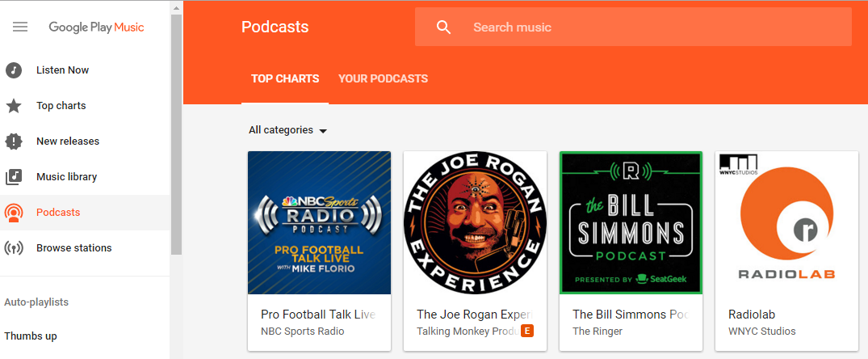Open The Bill Simmons Podcast cover art
The image size is (868, 359).
[631, 222]
